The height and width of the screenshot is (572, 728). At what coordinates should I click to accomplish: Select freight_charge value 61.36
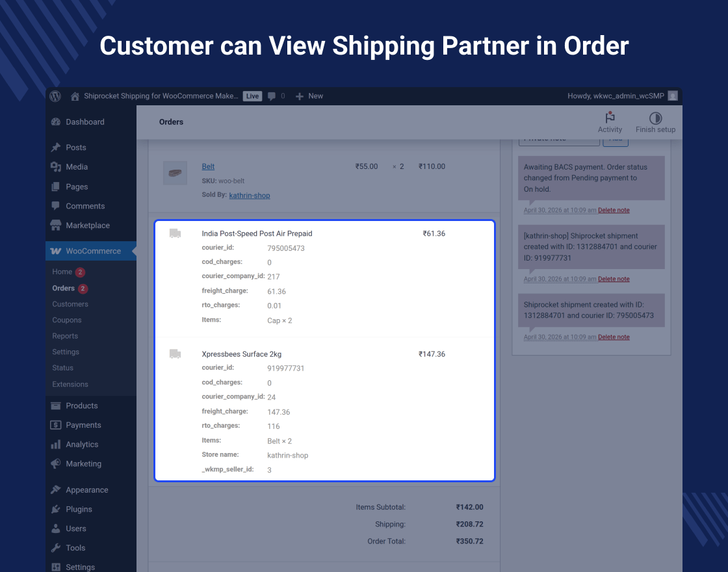tap(277, 292)
